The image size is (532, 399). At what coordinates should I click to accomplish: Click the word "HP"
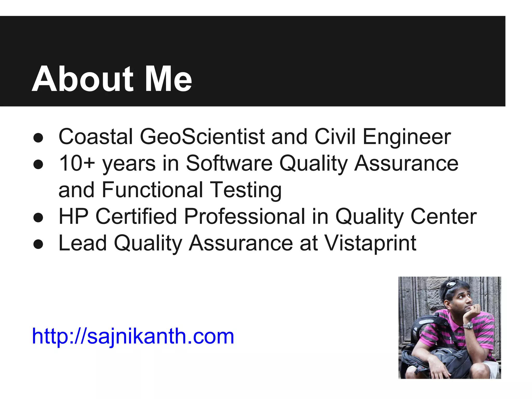74,216
